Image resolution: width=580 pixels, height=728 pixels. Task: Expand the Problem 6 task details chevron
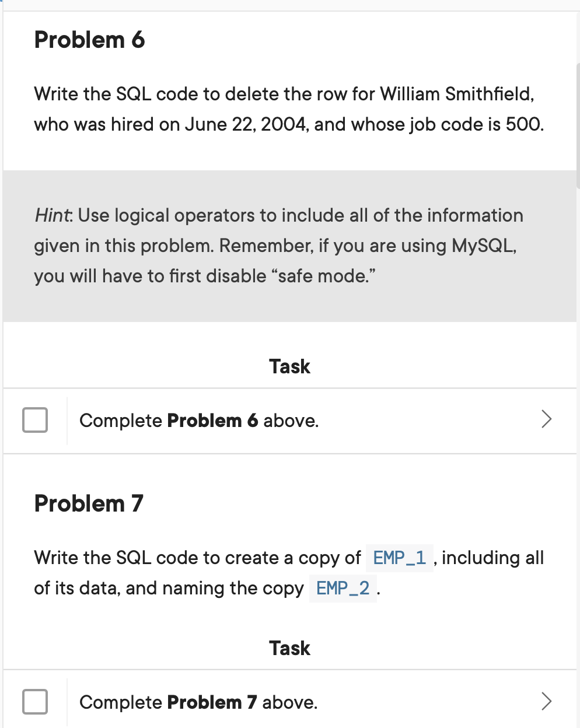546,419
